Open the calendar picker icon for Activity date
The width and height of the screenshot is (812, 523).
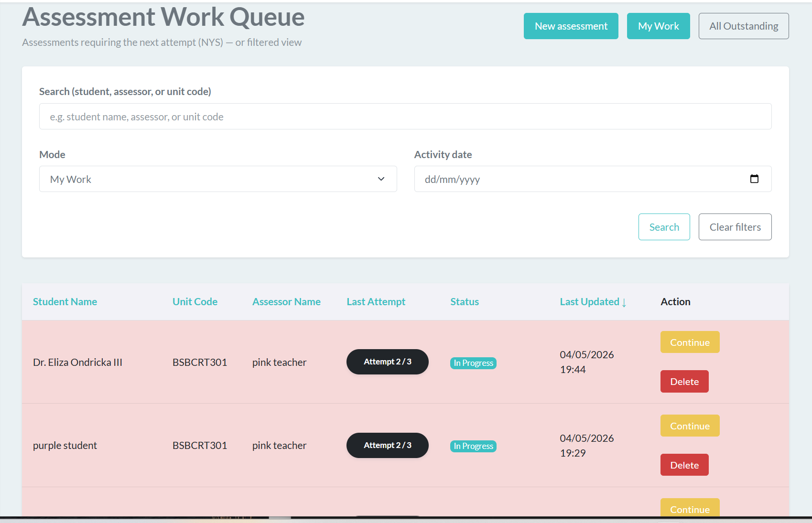(754, 179)
